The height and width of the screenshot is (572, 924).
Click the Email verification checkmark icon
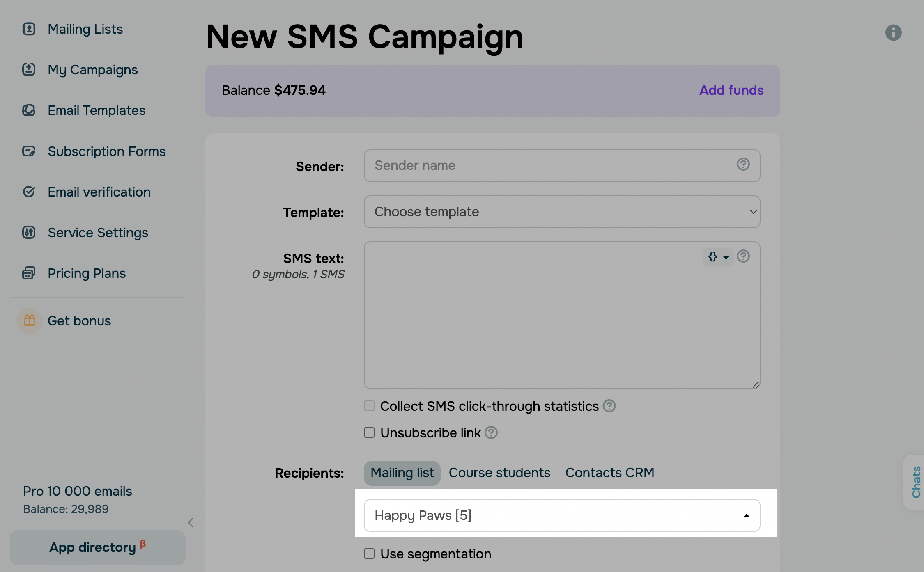pos(29,192)
